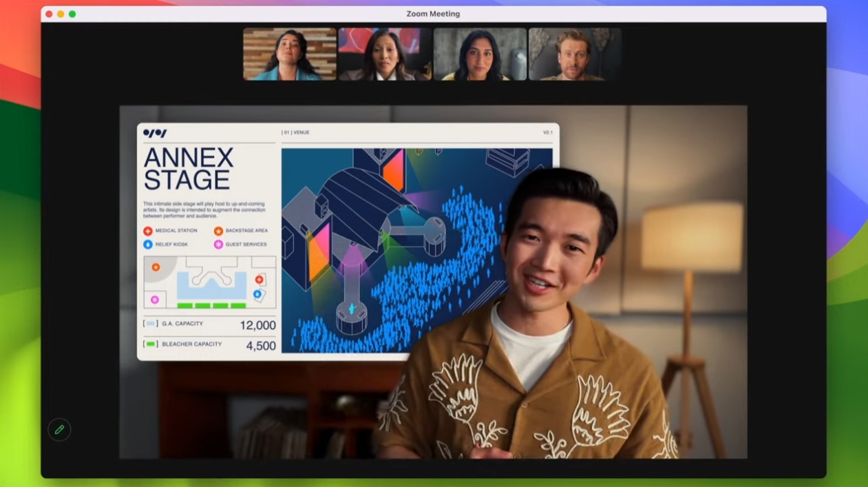Screen dimensions: 868x487
Task: Click the "V2.1" version label
Action: tap(548, 132)
